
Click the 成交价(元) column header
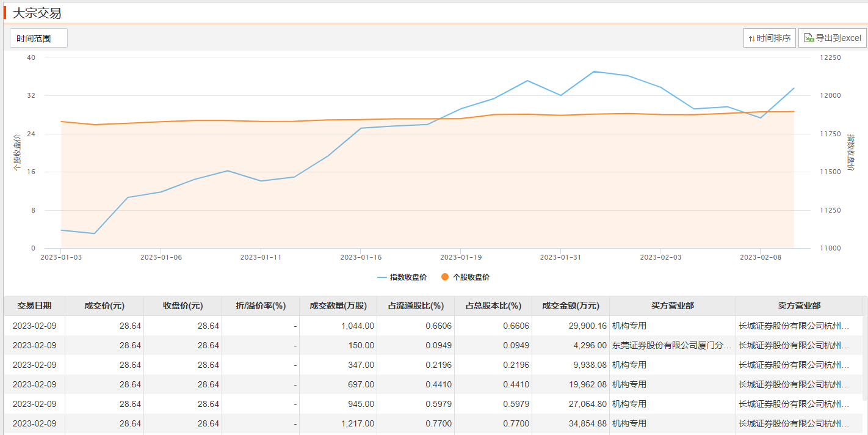pyautogui.click(x=104, y=306)
